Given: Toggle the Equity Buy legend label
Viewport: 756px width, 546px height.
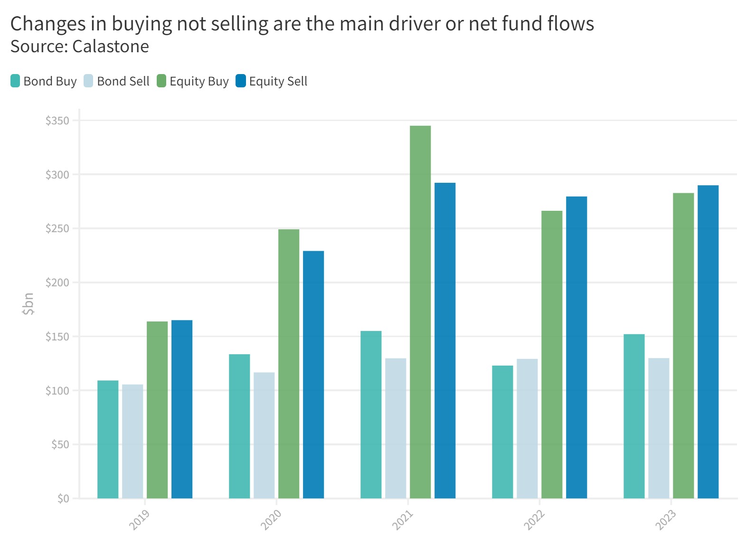Looking at the screenshot, I should tap(199, 81).
